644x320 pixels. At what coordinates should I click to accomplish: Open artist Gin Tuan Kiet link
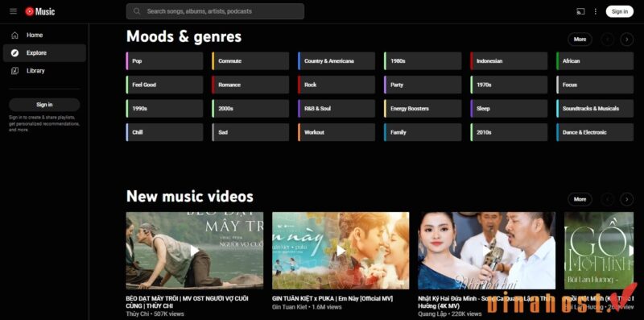click(x=290, y=307)
